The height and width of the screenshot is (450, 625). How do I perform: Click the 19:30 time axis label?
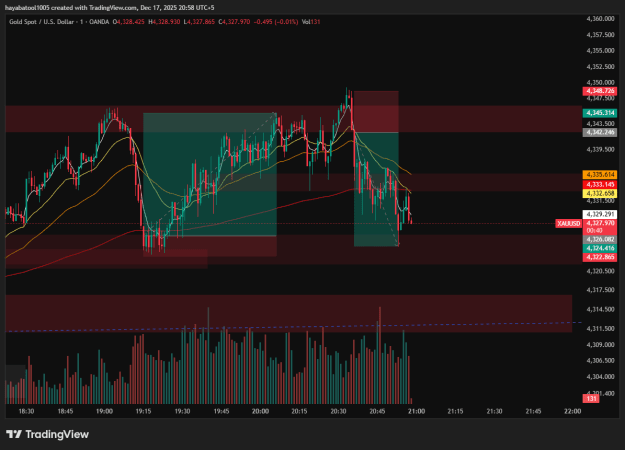coord(182,411)
